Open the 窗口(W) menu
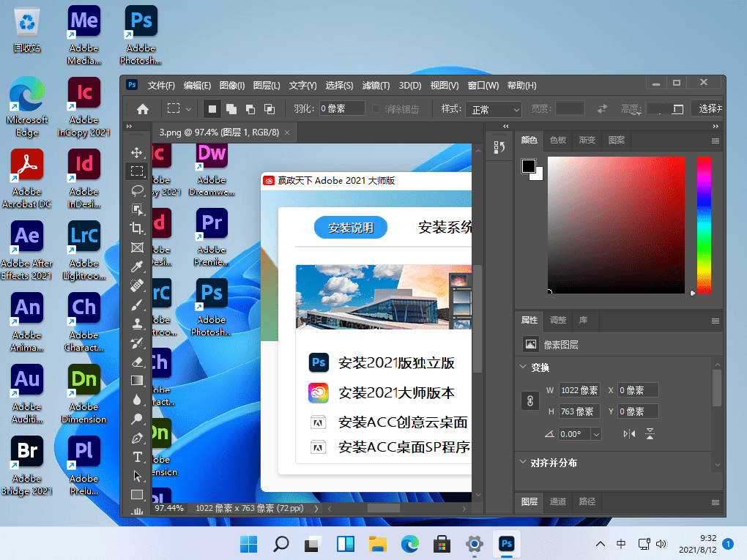Viewport: 747px width, 560px height. [x=483, y=85]
